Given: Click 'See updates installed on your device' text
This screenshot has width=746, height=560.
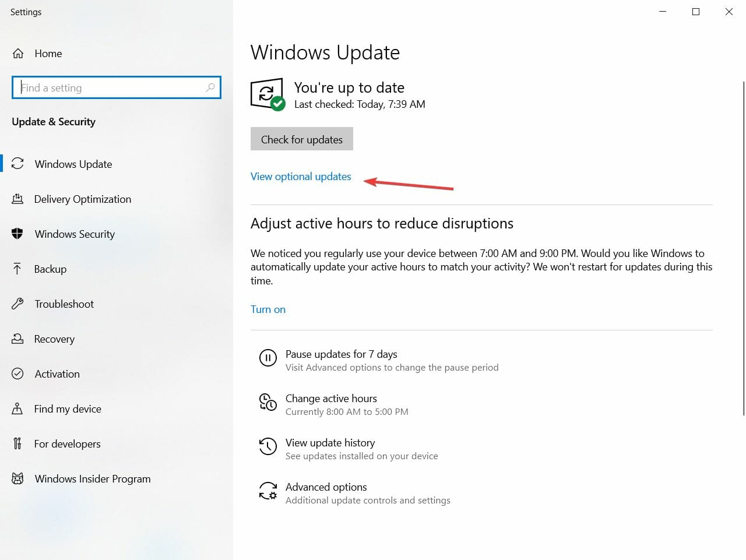Looking at the screenshot, I should coord(362,456).
